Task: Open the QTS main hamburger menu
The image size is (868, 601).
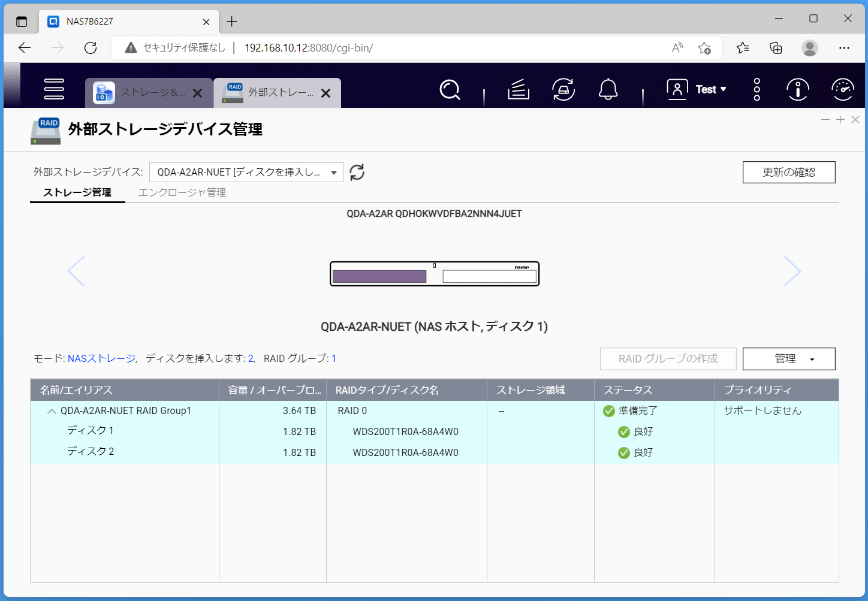Action: (54, 89)
